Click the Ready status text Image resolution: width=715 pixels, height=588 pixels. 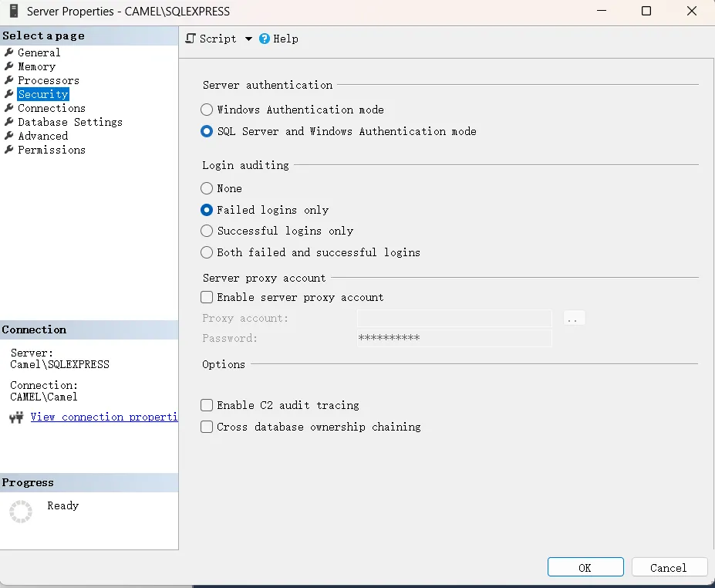[x=63, y=505]
